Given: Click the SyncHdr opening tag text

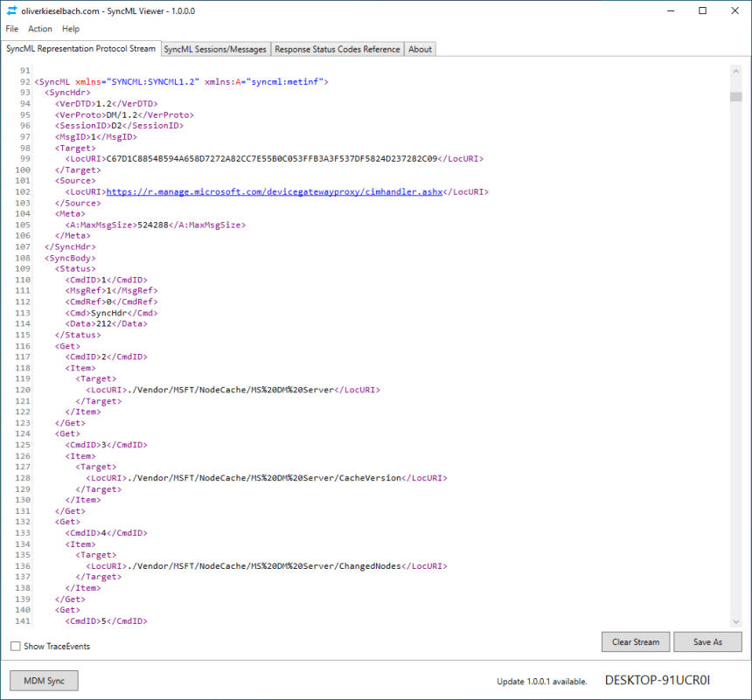Looking at the screenshot, I should [x=66, y=92].
